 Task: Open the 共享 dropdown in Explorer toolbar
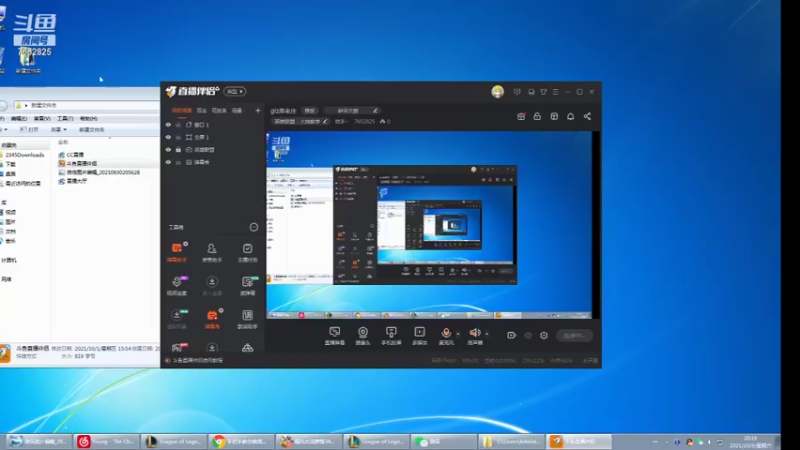point(58,130)
